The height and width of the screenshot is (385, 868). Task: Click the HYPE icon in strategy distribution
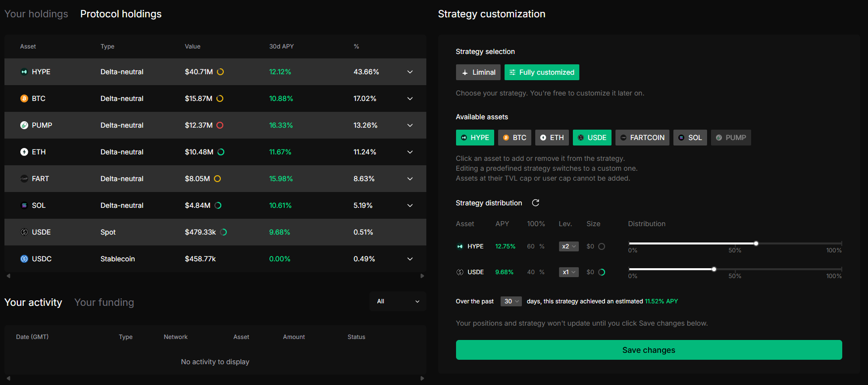[460, 246]
